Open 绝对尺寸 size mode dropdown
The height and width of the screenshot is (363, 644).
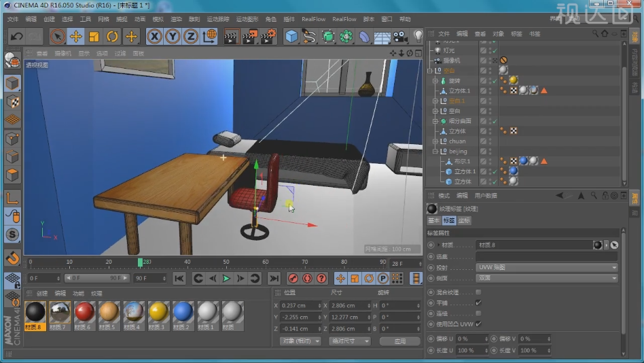pyautogui.click(x=349, y=341)
